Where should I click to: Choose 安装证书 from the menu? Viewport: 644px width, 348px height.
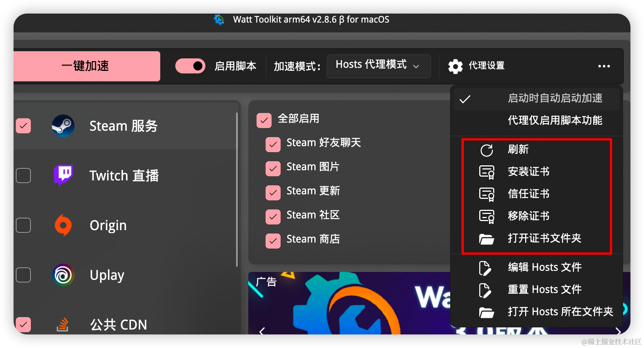coord(536,172)
